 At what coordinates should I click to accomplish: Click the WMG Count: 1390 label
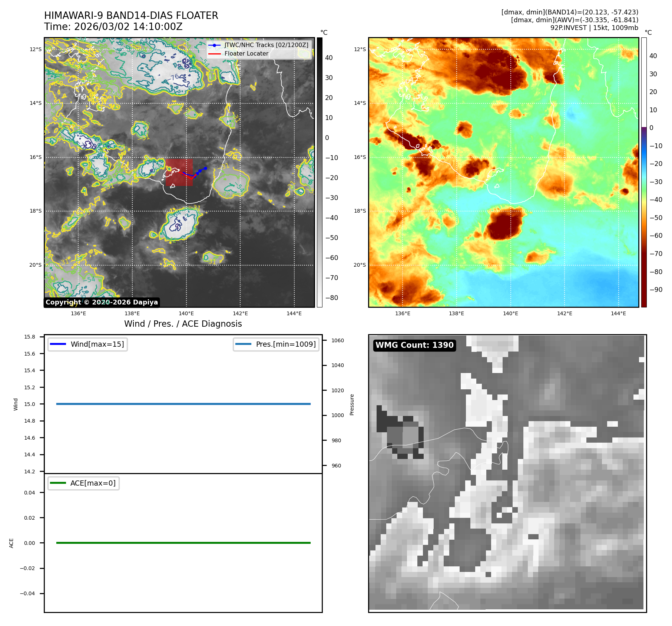click(414, 345)
